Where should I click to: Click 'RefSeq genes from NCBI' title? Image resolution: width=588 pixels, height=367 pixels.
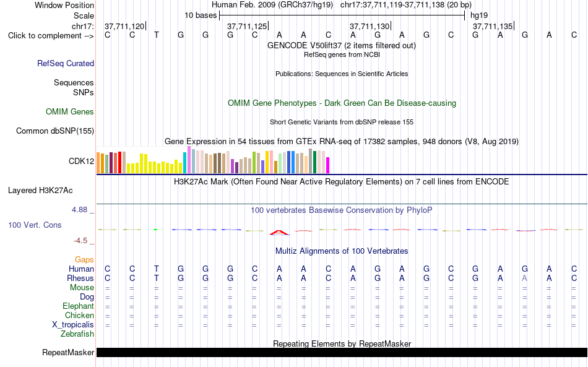(342, 54)
